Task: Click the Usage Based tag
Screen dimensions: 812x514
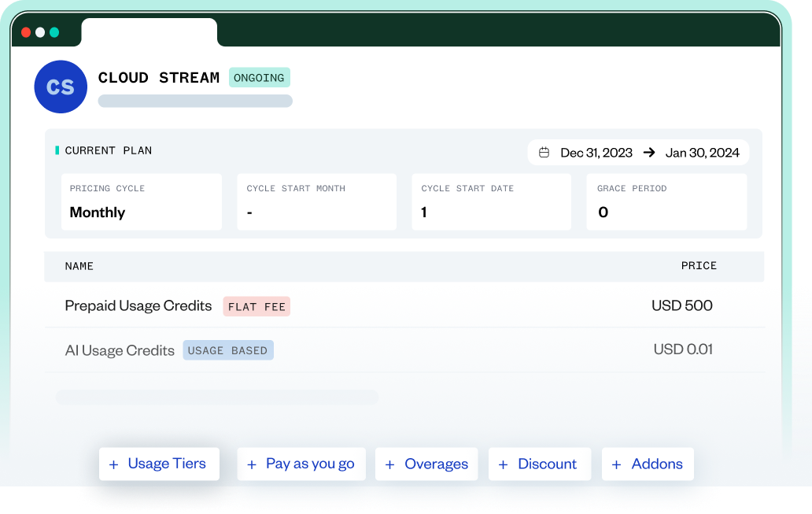Action: (228, 350)
